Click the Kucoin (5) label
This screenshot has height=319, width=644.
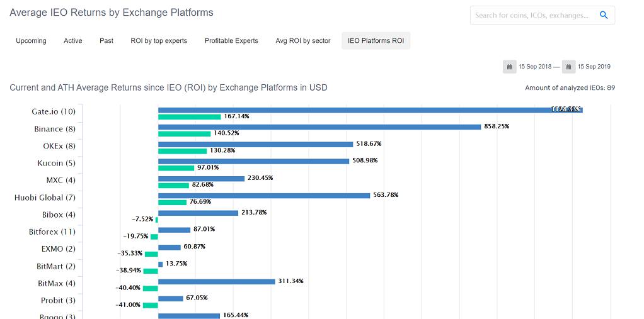[57, 163]
